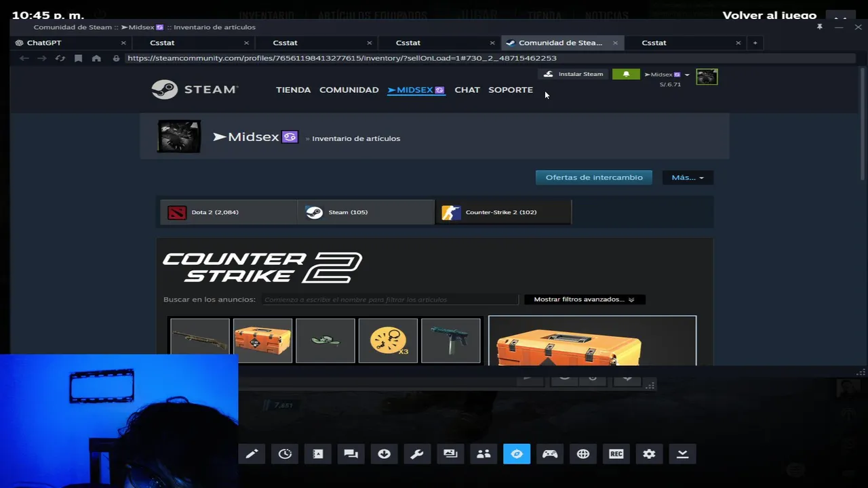Close the ChatGPT tab
The width and height of the screenshot is (868, 488).
(123, 43)
